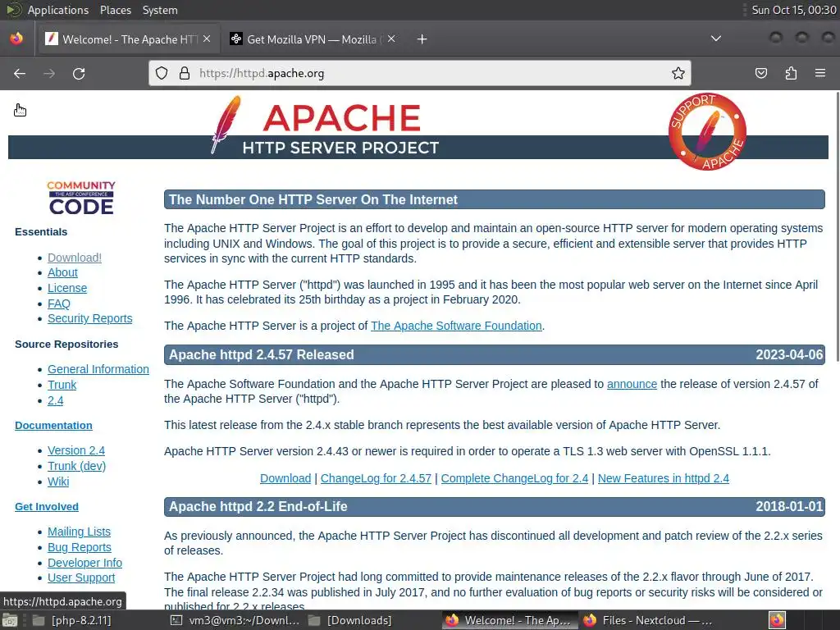View site security via the padlock icon
The width and height of the screenshot is (840, 630).
(x=185, y=73)
